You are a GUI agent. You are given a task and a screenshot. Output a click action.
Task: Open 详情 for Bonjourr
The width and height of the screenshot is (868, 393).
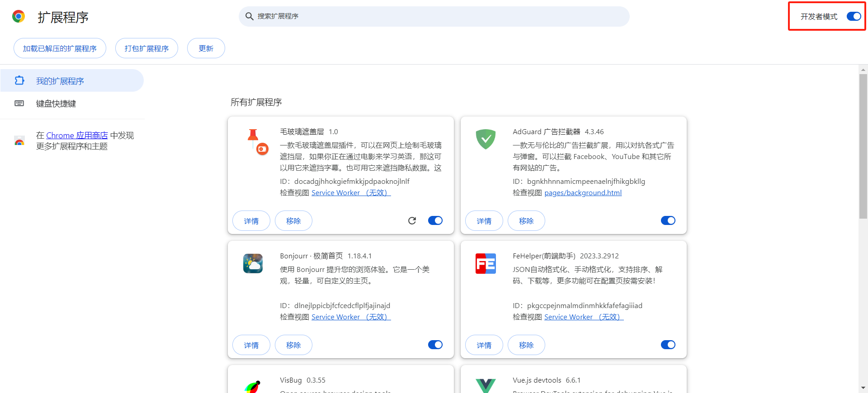click(251, 345)
